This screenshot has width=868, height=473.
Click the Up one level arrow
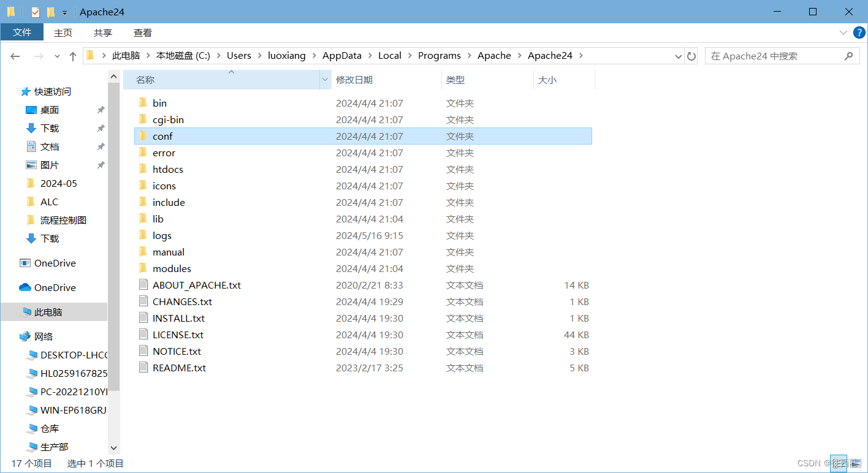pyautogui.click(x=73, y=56)
